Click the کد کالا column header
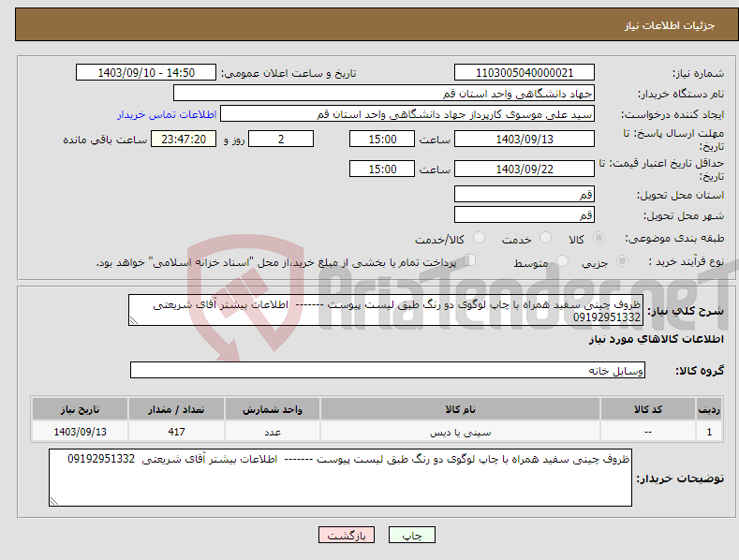739x560 pixels. tap(647, 409)
